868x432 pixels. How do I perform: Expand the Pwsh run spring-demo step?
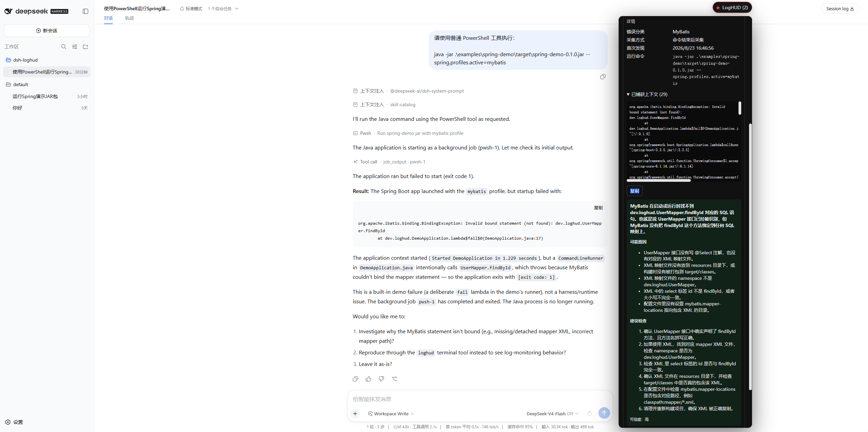pos(408,133)
